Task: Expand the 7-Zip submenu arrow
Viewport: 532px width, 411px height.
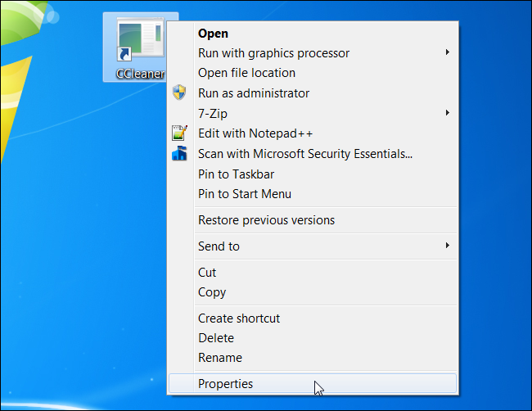Action: tap(448, 113)
